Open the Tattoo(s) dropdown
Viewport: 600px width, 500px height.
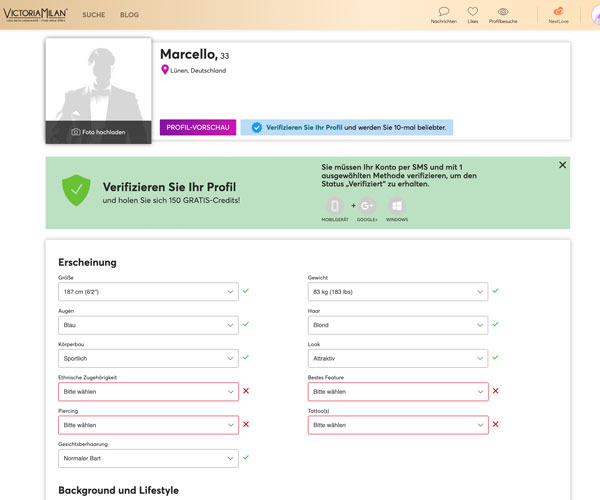pos(398,425)
